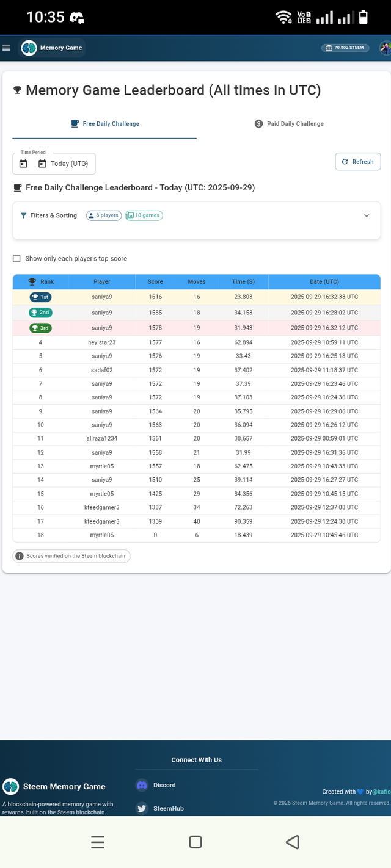Click the Refresh button

pos(357,162)
